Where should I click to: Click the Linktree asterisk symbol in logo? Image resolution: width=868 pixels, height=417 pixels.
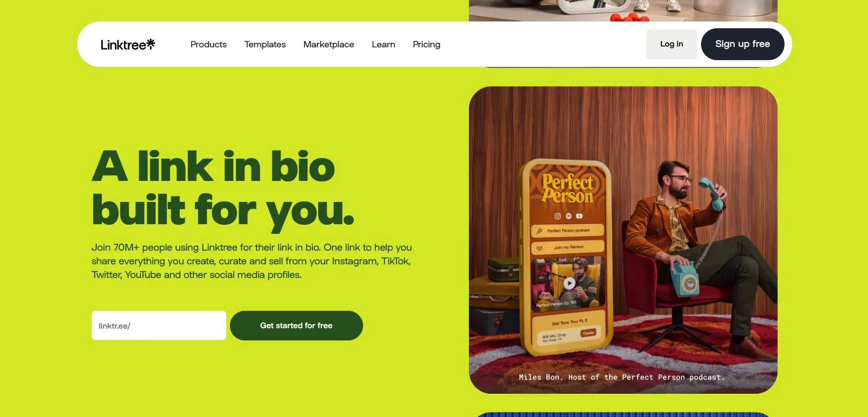click(x=151, y=43)
